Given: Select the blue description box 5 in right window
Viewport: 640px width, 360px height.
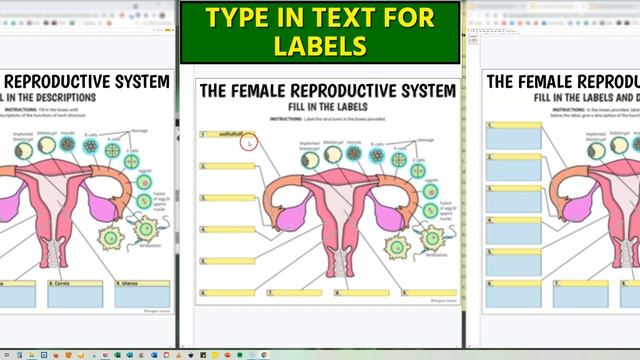Looking at the screenshot, I should [x=513, y=265].
